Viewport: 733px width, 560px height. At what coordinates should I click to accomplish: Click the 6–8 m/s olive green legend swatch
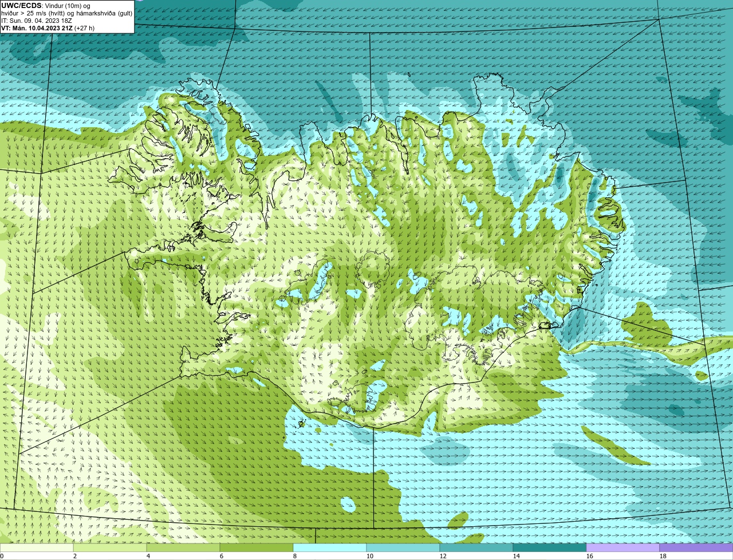(257, 547)
